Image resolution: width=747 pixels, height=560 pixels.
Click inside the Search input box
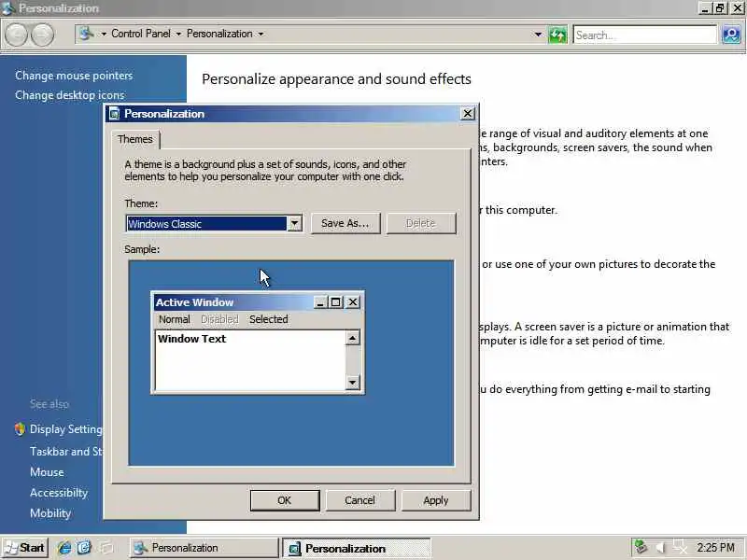point(645,35)
